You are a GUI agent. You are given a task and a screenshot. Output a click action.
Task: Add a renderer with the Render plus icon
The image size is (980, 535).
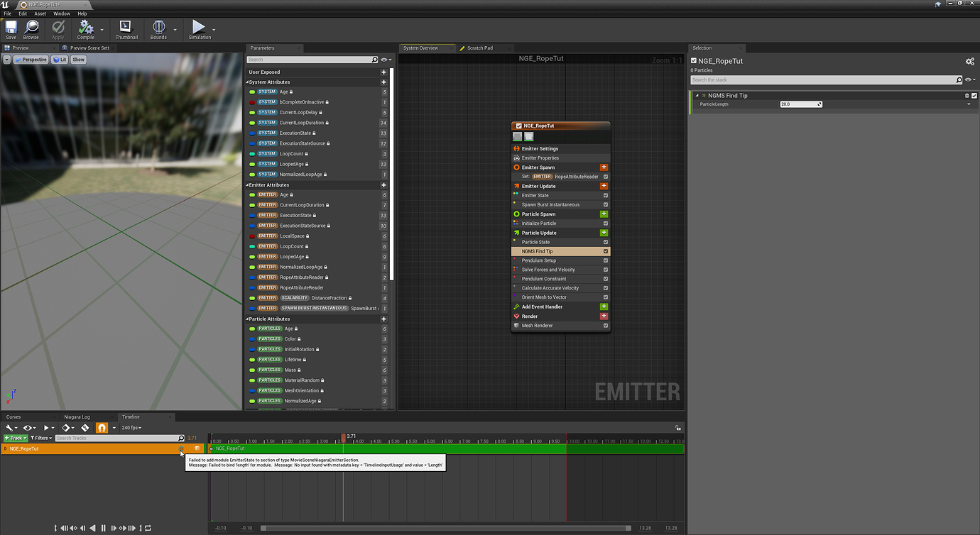point(604,316)
